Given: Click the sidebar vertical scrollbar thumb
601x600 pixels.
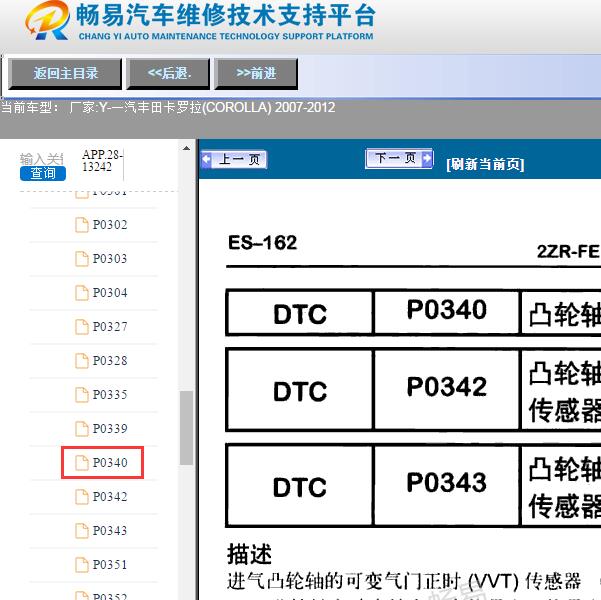Looking at the screenshot, I should click(186, 428).
